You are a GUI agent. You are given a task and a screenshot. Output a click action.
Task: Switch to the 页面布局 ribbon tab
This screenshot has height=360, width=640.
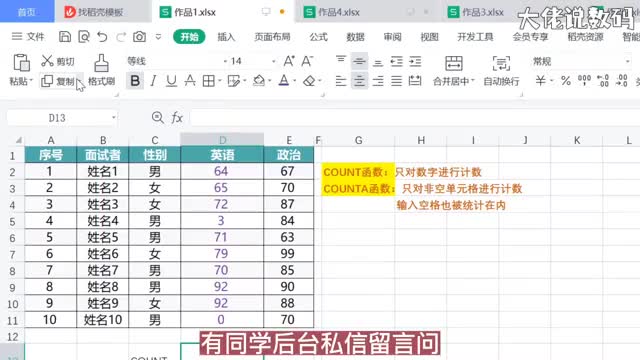[272, 37]
